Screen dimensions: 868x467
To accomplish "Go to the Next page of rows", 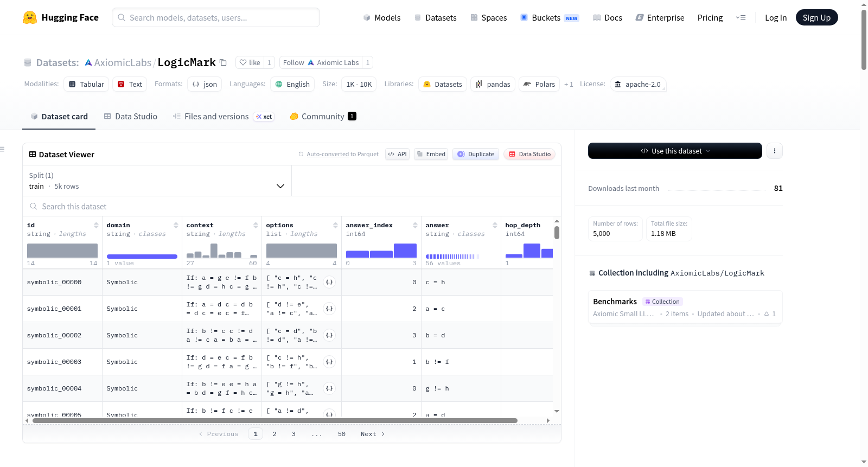I will pyautogui.click(x=373, y=434).
